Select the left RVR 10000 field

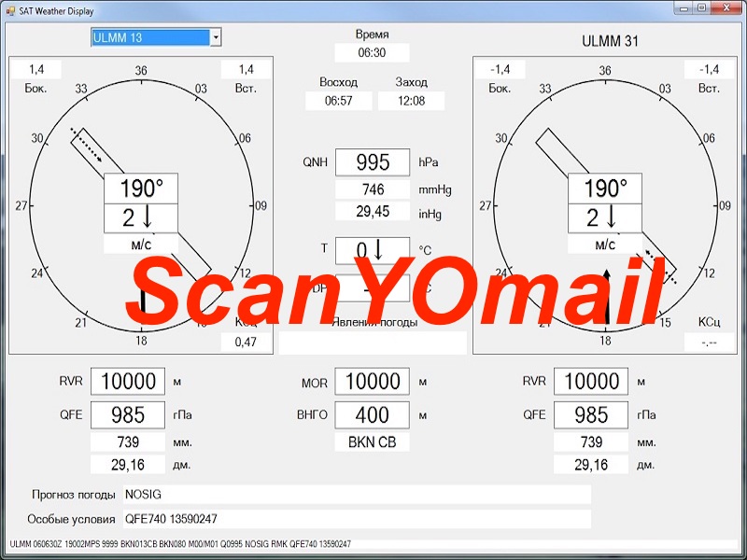click(128, 382)
